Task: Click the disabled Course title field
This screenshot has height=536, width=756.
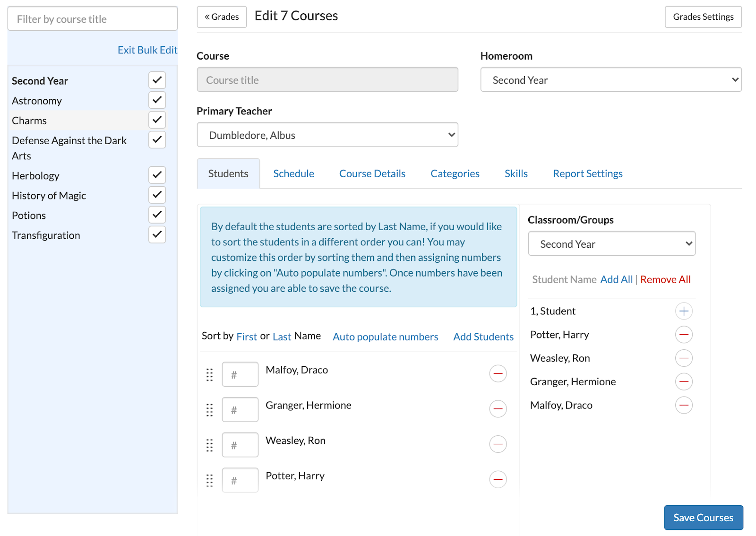Action: (327, 80)
